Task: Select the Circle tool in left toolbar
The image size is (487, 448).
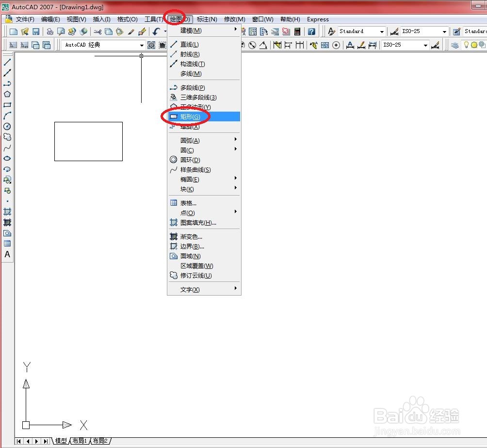Action: (x=7, y=126)
